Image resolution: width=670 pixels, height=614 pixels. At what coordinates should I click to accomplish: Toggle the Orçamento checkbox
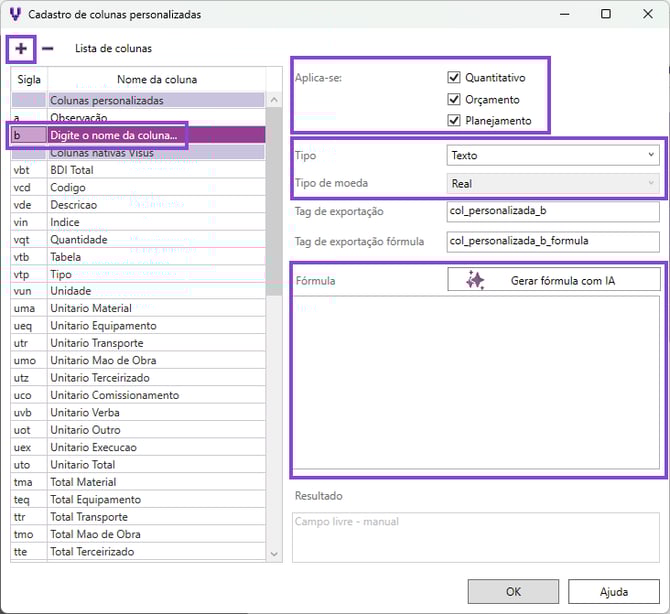454,99
